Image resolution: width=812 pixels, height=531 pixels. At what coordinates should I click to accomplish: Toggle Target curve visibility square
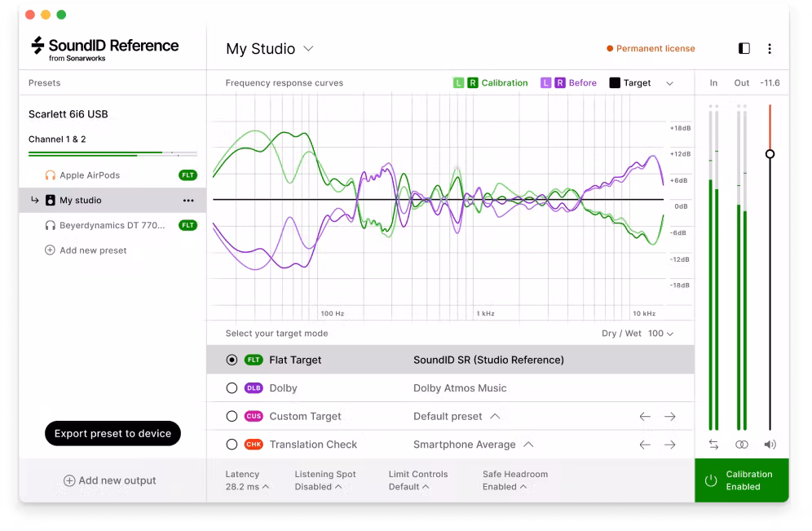[615, 83]
